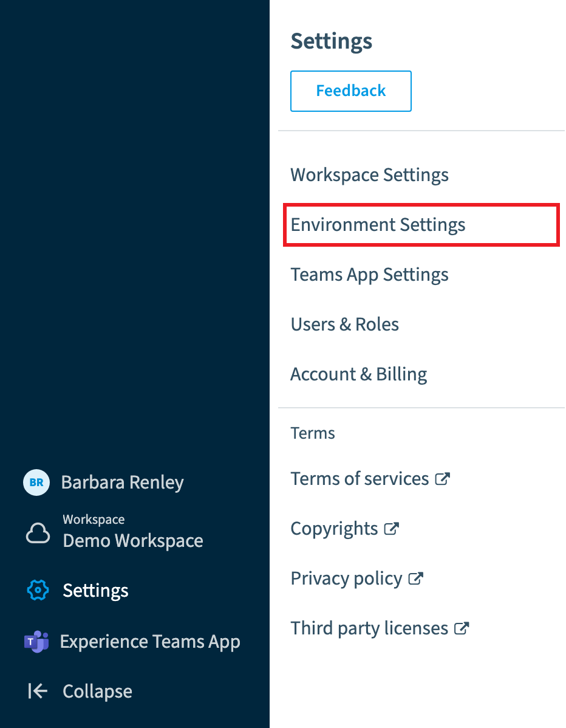566x728 pixels.
Task: Launch Experience Teams App
Action: pos(150,642)
